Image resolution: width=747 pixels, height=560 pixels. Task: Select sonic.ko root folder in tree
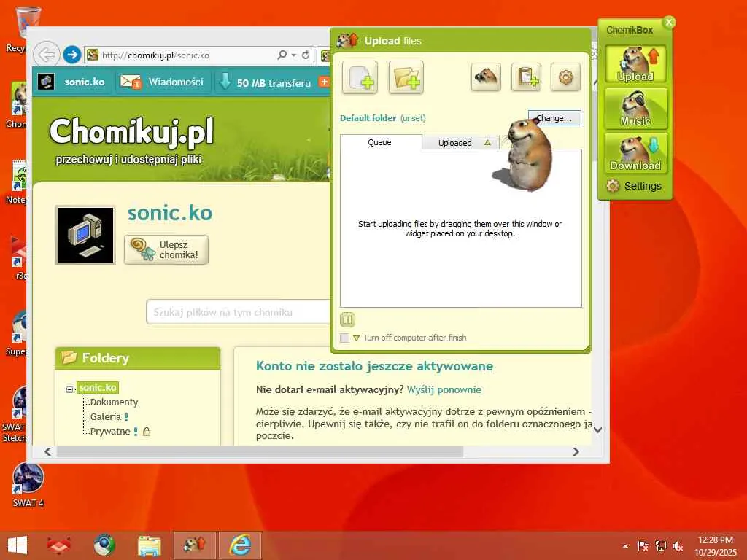(98, 388)
